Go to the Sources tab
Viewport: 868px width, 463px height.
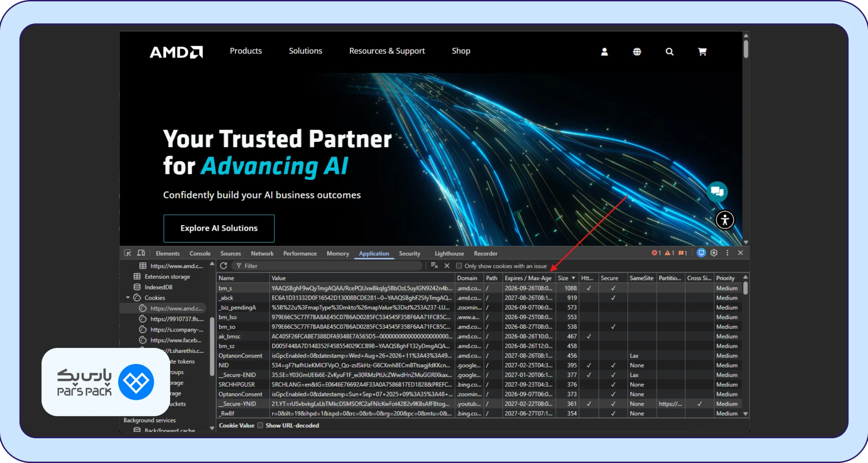click(x=231, y=253)
